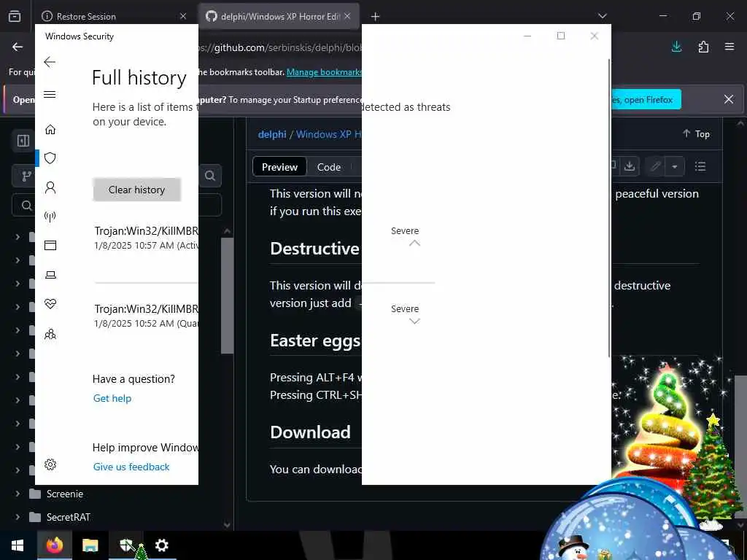This screenshot has height=560, width=747.
Task: Click GitHub edit file pencil
Action: click(x=656, y=166)
